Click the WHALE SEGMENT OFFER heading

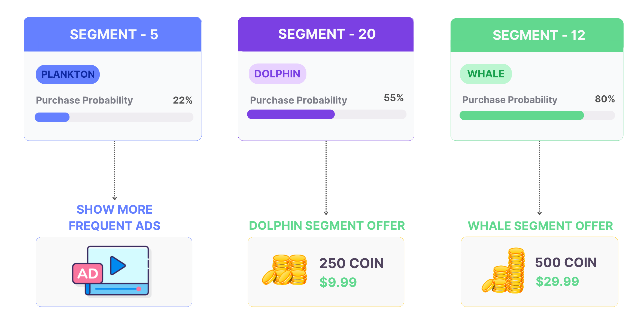point(540,226)
